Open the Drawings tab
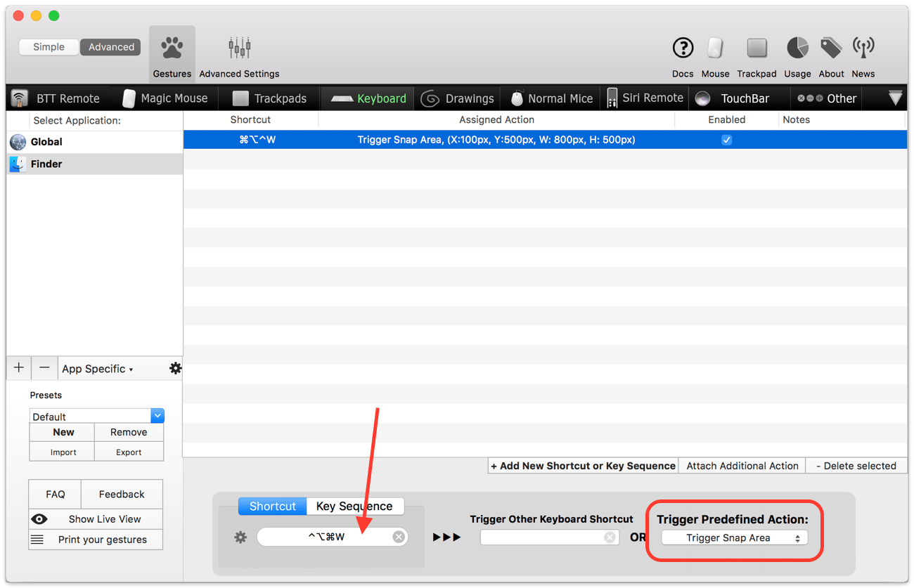Image resolution: width=914 pixels, height=588 pixels. (458, 98)
